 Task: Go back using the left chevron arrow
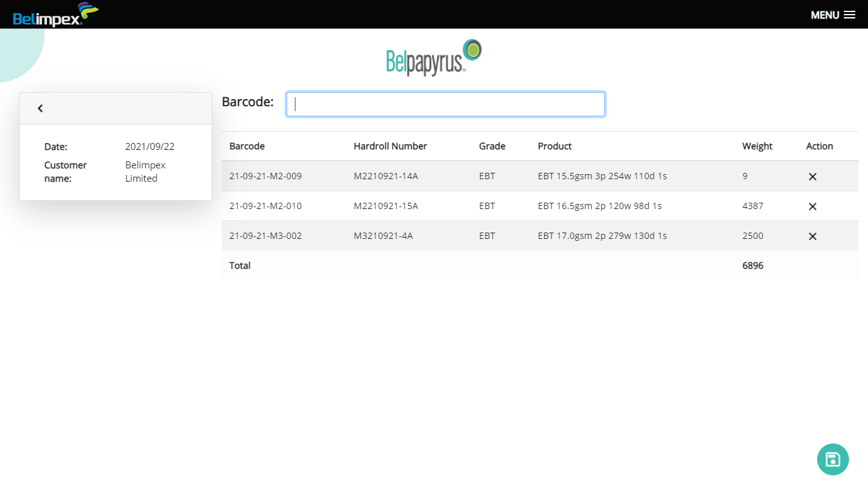coord(40,109)
